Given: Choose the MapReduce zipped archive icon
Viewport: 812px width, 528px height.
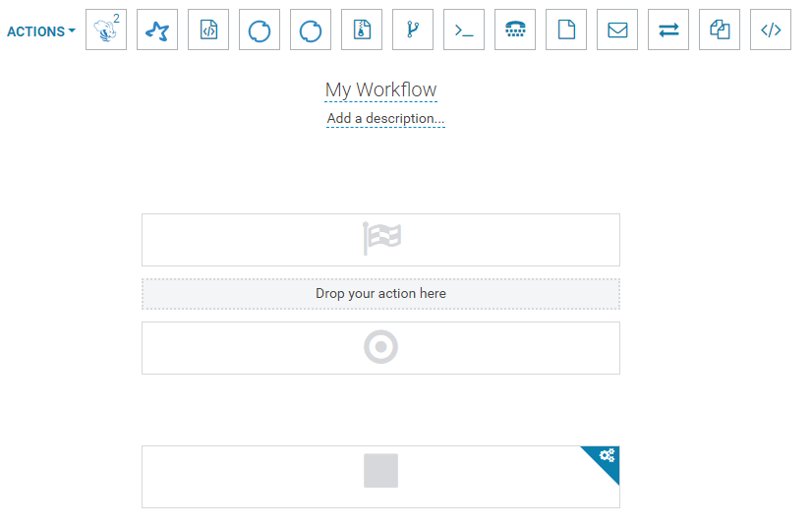Looking at the screenshot, I should tap(362, 29).
